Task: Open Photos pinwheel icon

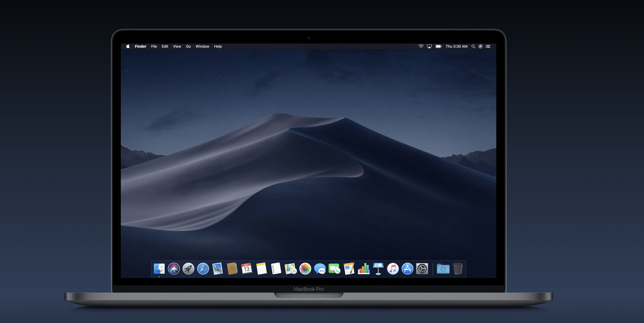Action: click(305, 269)
